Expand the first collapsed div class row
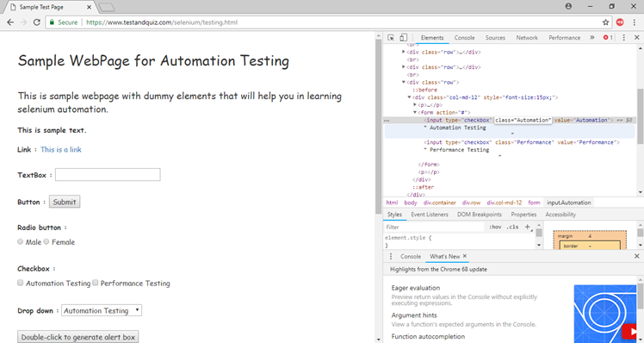The width and height of the screenshot is (644, 343). point(403,52)
